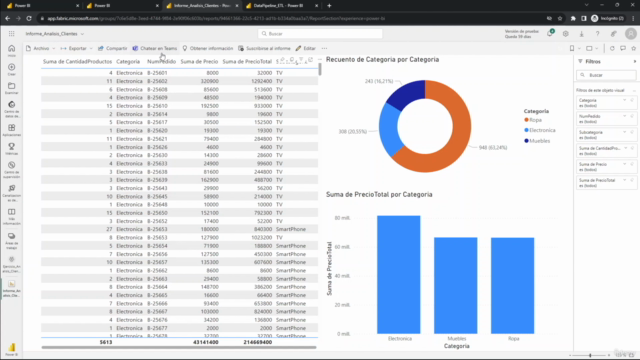Open Canalizaciones de implementación in sidebar
The width and height of the screenshot is (640, 360).
click(11, 193)
